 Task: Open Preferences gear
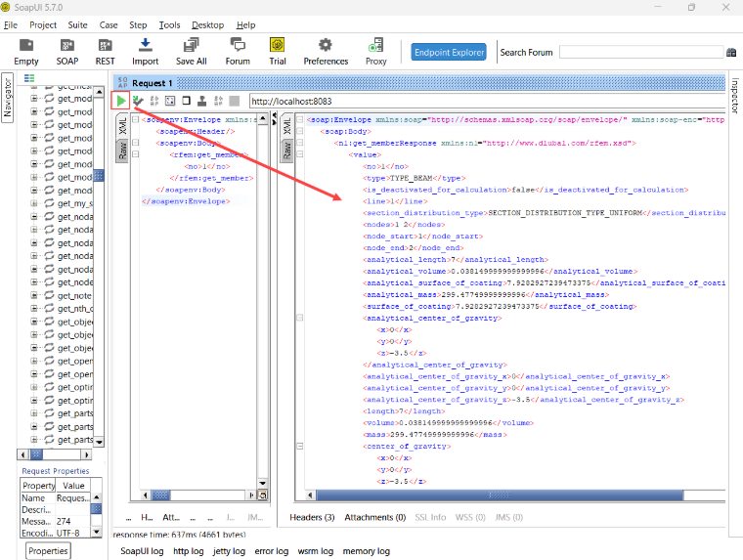(326, 52)
